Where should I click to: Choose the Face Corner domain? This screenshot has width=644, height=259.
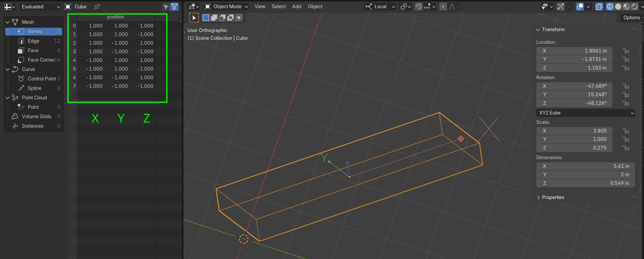pyautogui.click(x=40, y=60)
